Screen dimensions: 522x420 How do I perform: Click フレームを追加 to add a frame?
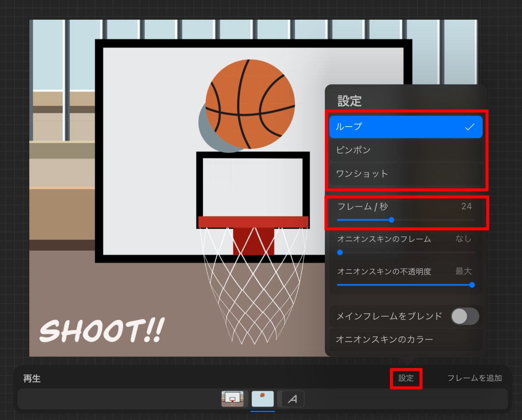[x=475, y=378]
